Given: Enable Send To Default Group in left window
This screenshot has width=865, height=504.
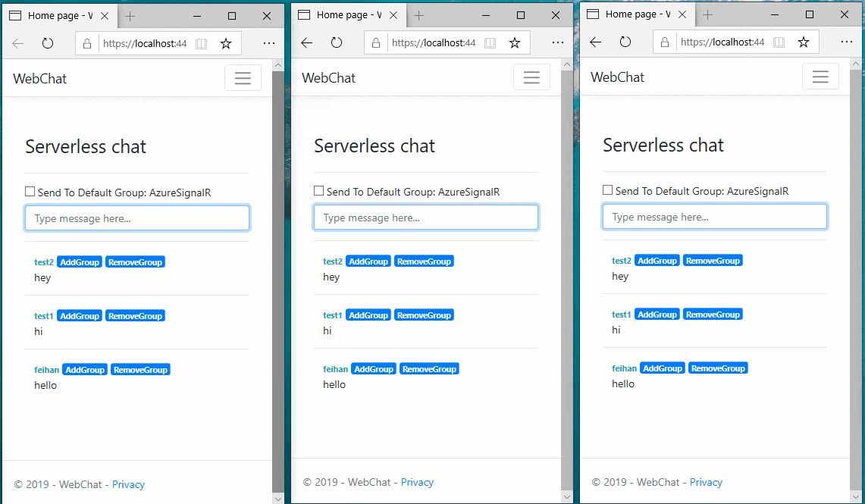Looking at the screenshot, I should pos(30,191).
